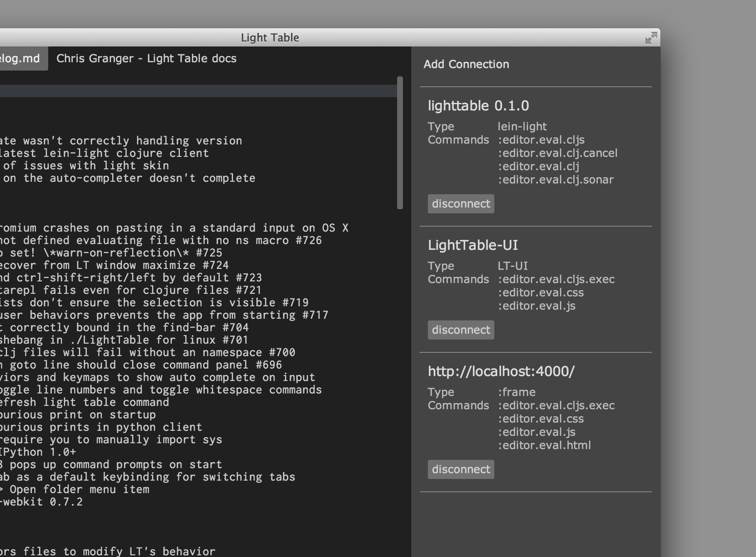This screenshot has height=557, width=756.
Task: Click the :editor.eval.html command
Action: 544,445
